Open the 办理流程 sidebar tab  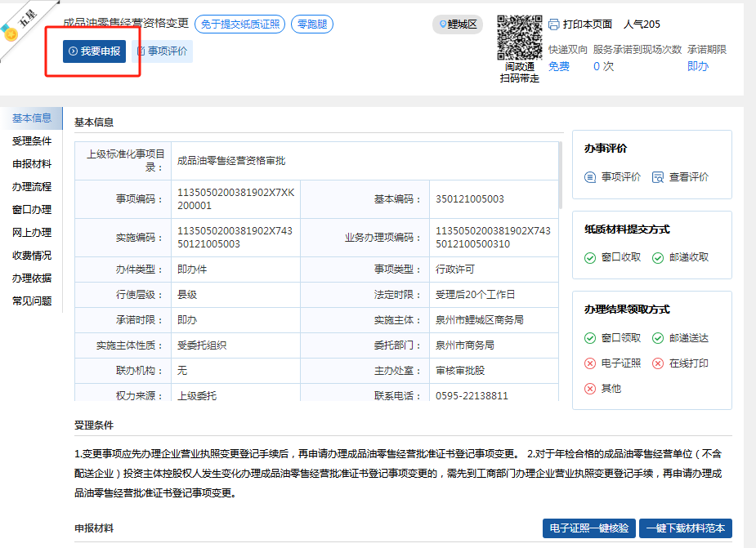tap(32, 187)
